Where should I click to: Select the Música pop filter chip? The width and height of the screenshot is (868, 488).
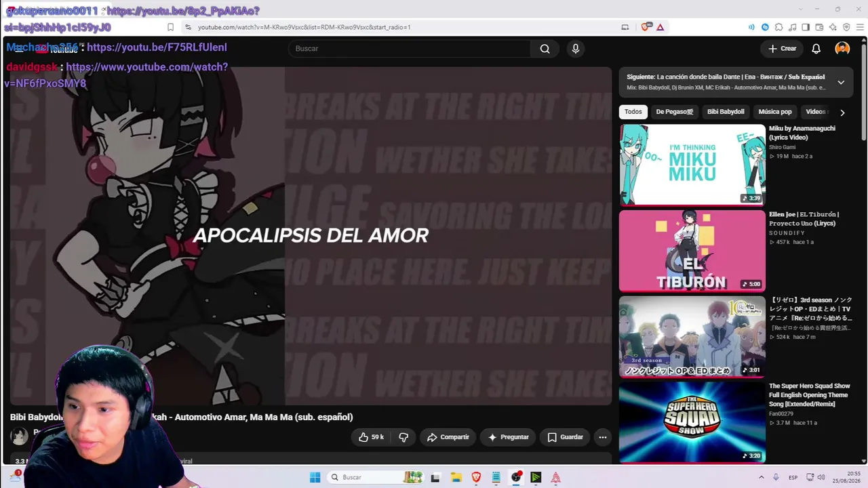click(775, 112)
